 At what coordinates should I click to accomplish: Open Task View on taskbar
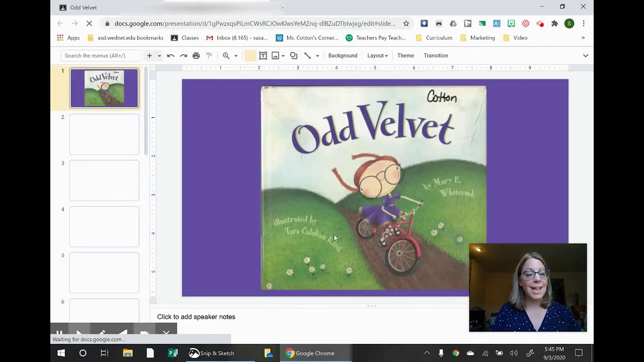click(105, 353)
